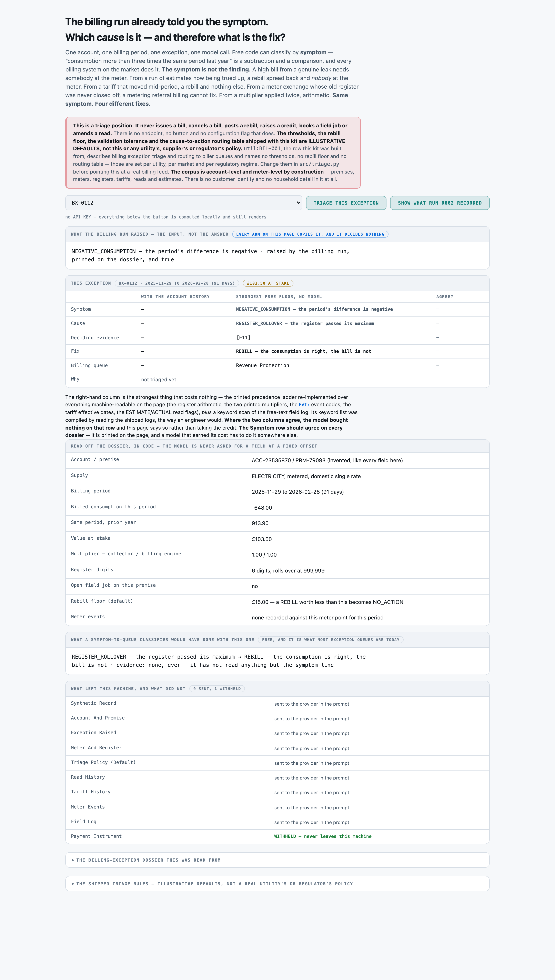Open the BX-0112 exception dropdown
Image resolution: width=555 pixels, height=980 pixels.
(183, 203)
